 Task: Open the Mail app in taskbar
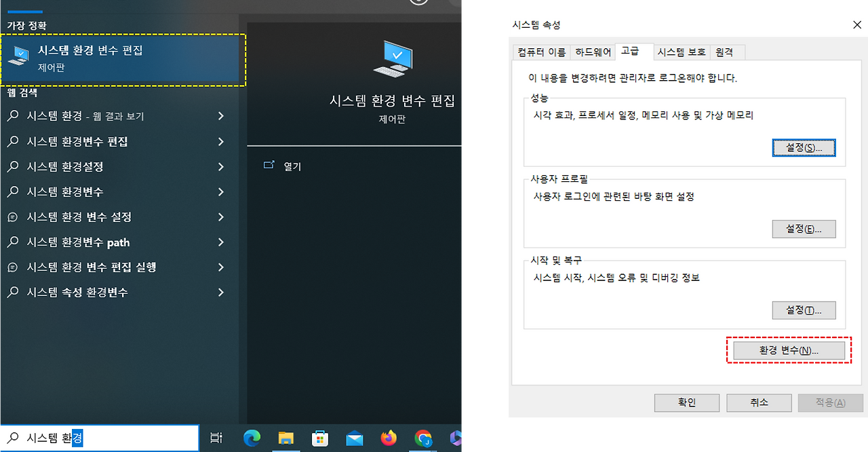(x=354, y=439)
